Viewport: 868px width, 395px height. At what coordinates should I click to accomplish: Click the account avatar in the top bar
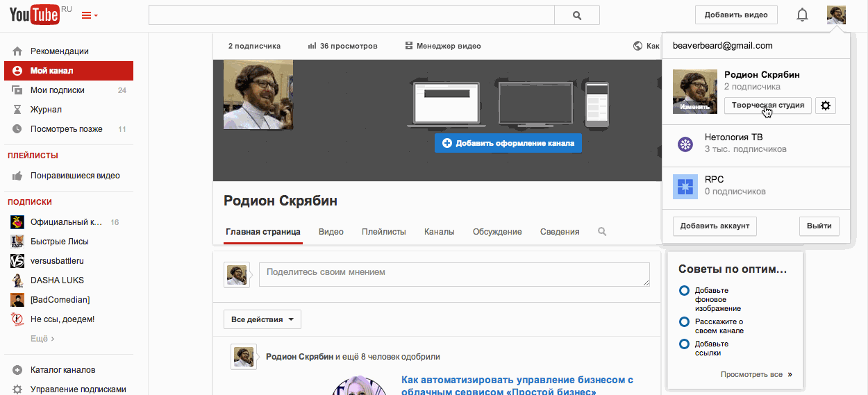pyautogui.click(x=836, y=15)
